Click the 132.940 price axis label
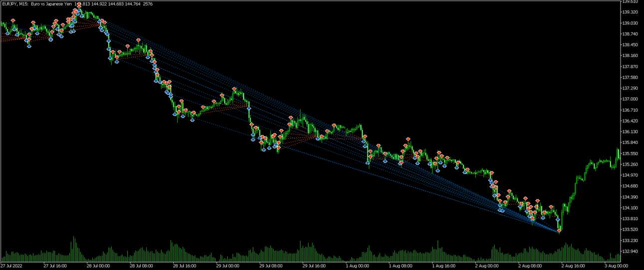Screen dimensions: 644x270 coord(630,251)
